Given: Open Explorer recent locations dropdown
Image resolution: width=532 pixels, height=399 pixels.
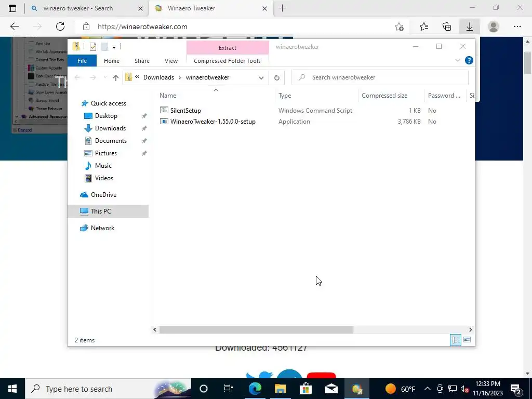Looking at the screenshot, I should [105, 78].
